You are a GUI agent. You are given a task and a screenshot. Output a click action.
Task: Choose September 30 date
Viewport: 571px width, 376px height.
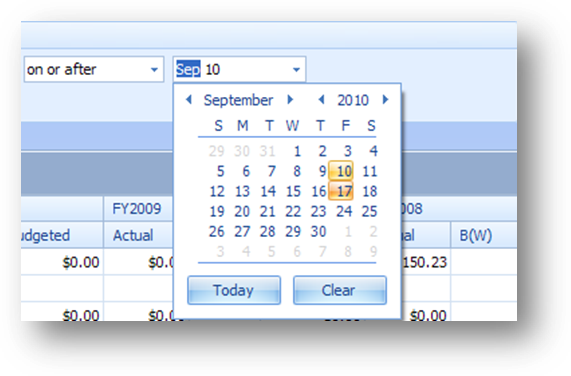[318, 231]
